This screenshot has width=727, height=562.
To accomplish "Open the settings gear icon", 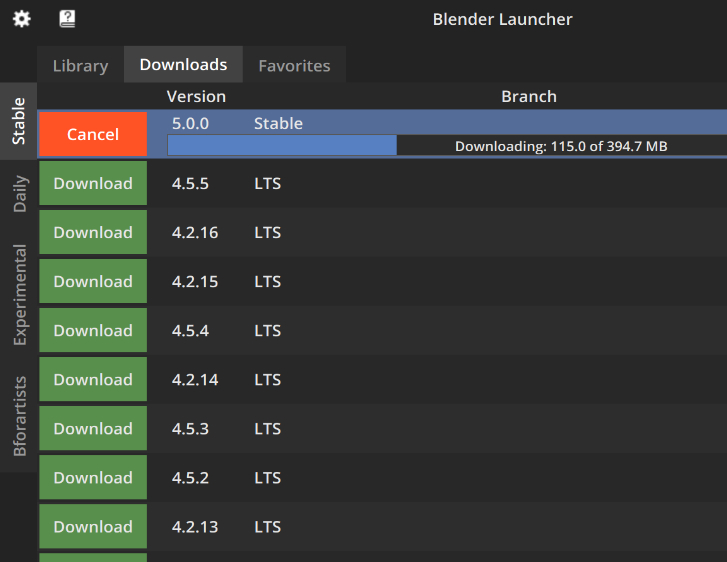I will point(21,19).
